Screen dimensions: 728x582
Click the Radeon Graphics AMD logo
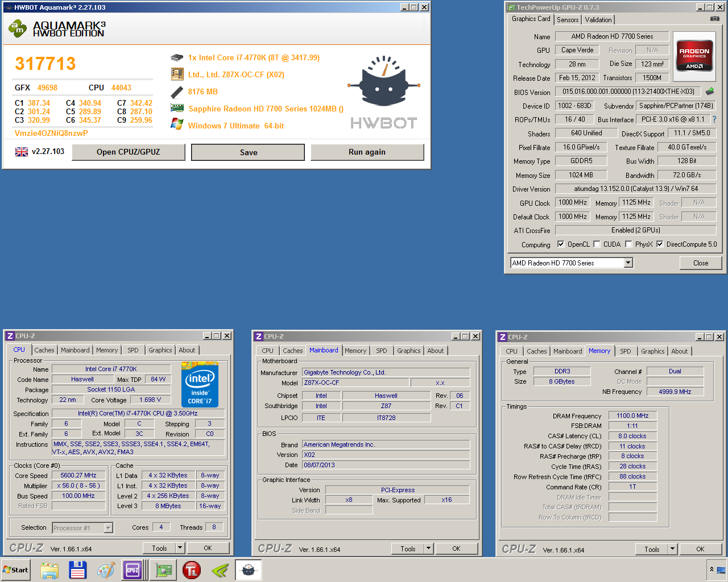tap(694, 55)
